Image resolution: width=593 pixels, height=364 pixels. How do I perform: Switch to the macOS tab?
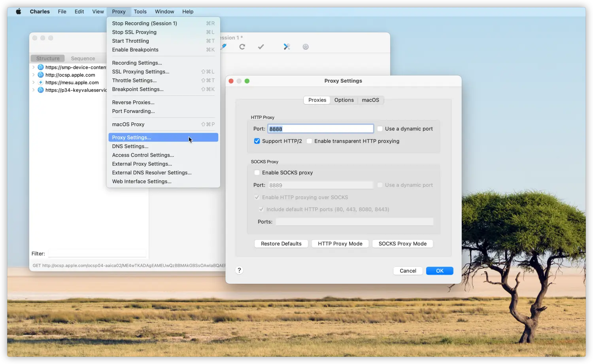[370, 100]
